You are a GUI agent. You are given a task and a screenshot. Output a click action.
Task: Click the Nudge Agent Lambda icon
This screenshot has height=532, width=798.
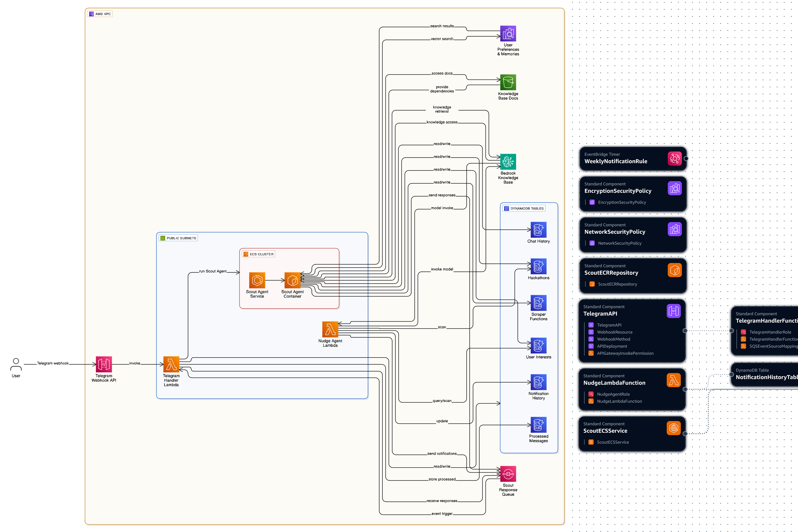pos(330,330)
